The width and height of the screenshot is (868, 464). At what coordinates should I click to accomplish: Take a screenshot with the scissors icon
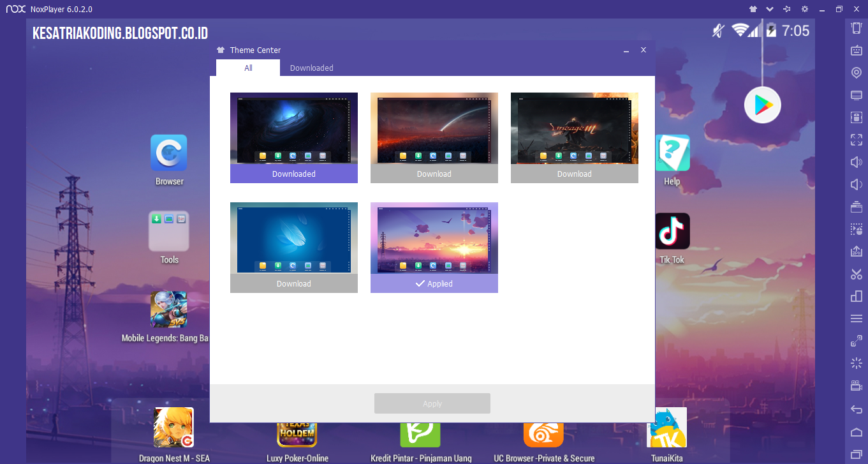pyautogui.click(x=857, y=274)
